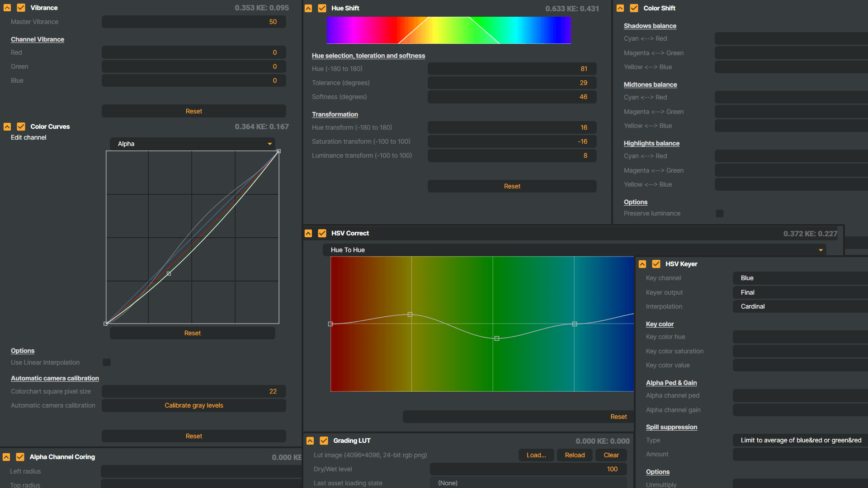Click the Hue Shift Reset button
This screenshot has width=868, height=488.
pos(512,186)
